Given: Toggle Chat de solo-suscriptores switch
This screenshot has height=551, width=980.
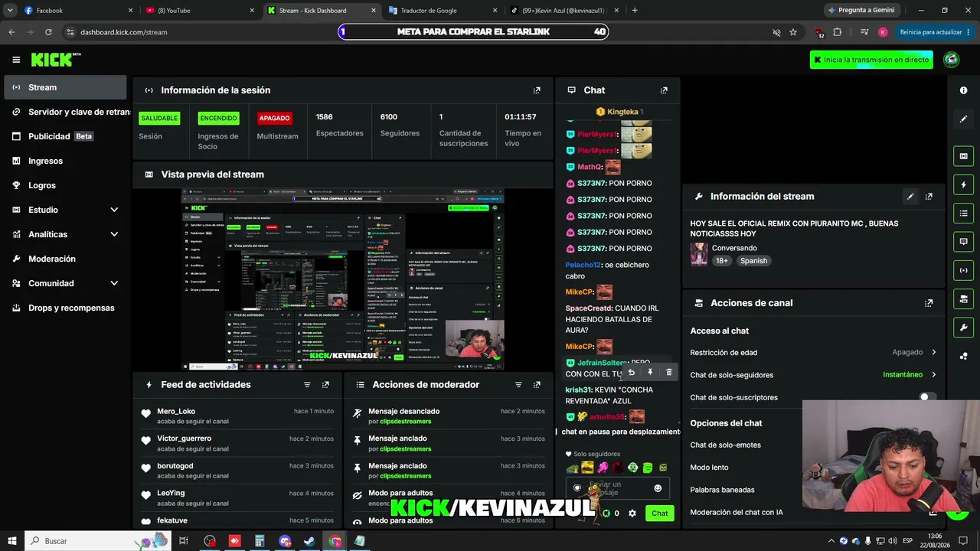Looking at the screenshot, I should (927, 397).
